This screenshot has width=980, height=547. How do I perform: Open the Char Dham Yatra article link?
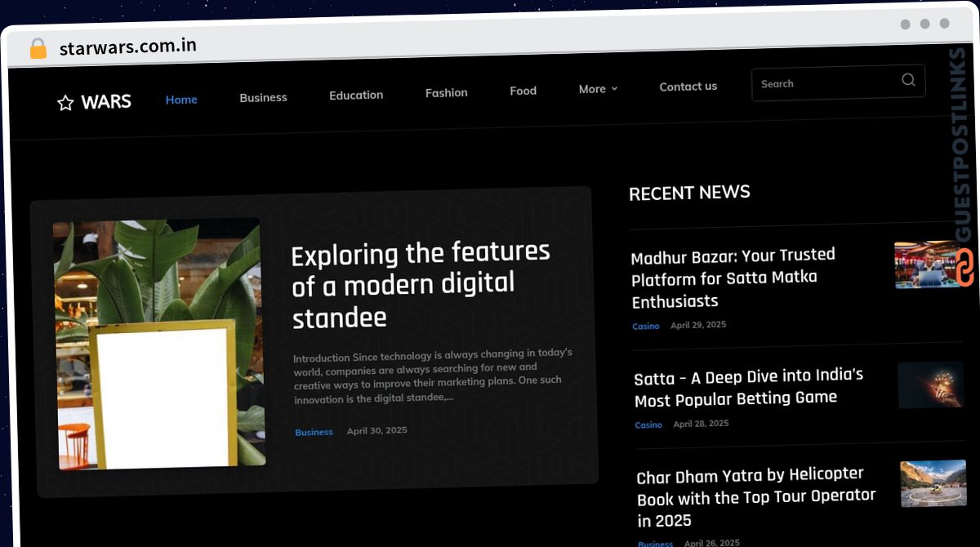click(756, 497)
